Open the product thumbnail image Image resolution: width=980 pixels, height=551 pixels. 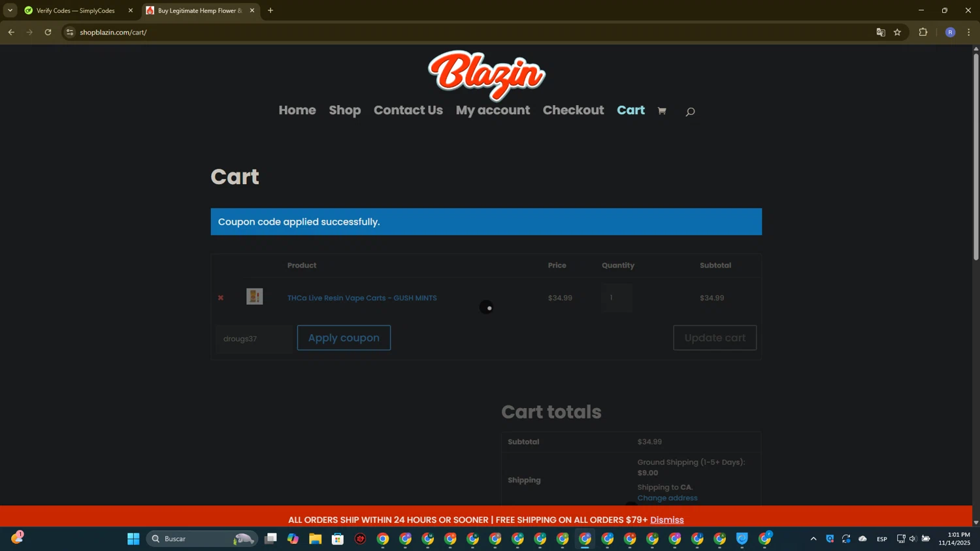[x=255, y=296]
